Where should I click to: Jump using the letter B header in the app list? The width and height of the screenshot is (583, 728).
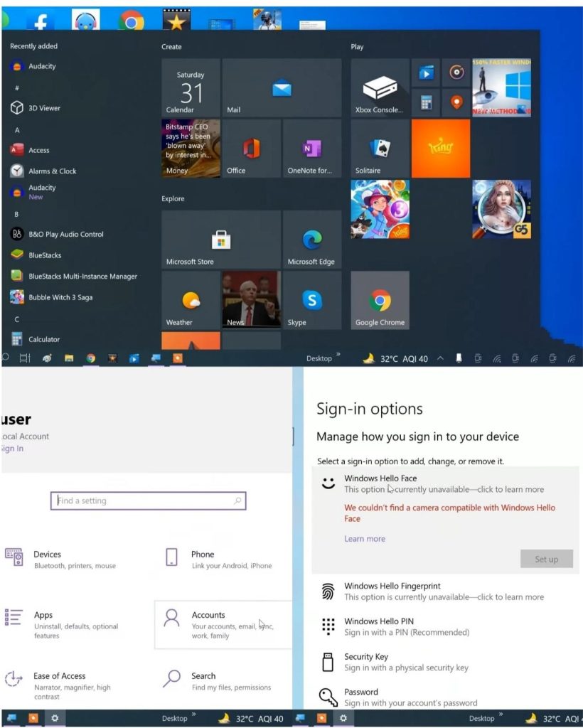(17, 214)
